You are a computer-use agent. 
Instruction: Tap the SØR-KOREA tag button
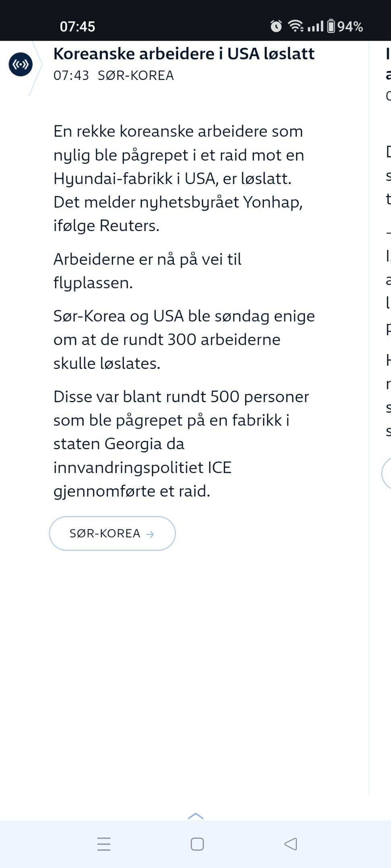click(112, 533)
